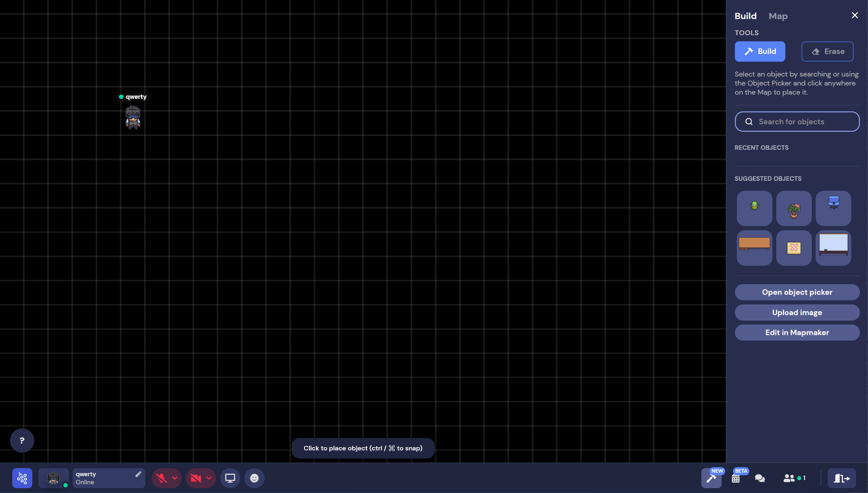Toggle the muted microphone button
The height and width of the screenshot is (493, 868).
point(162,478)
